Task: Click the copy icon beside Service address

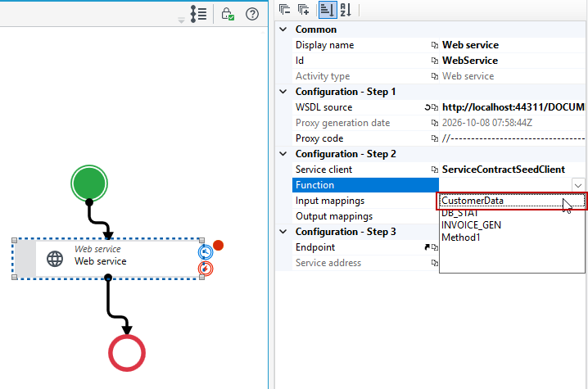Action: [435, 263]
